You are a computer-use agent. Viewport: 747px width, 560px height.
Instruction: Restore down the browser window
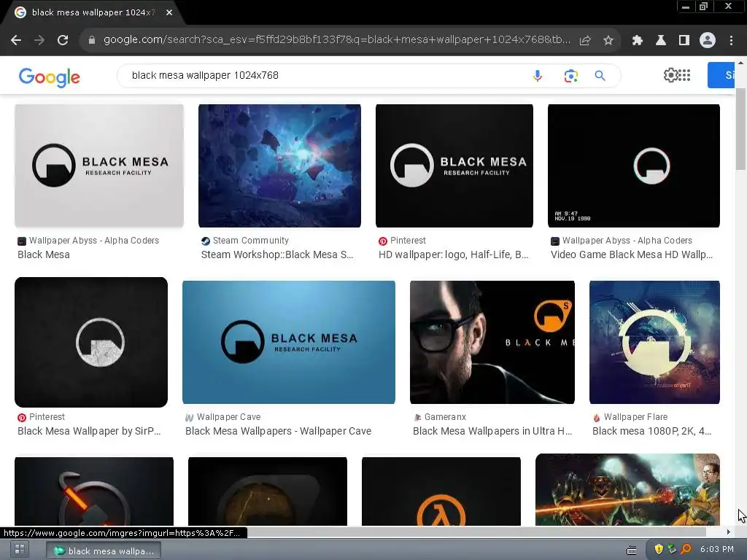click(704, 7)
